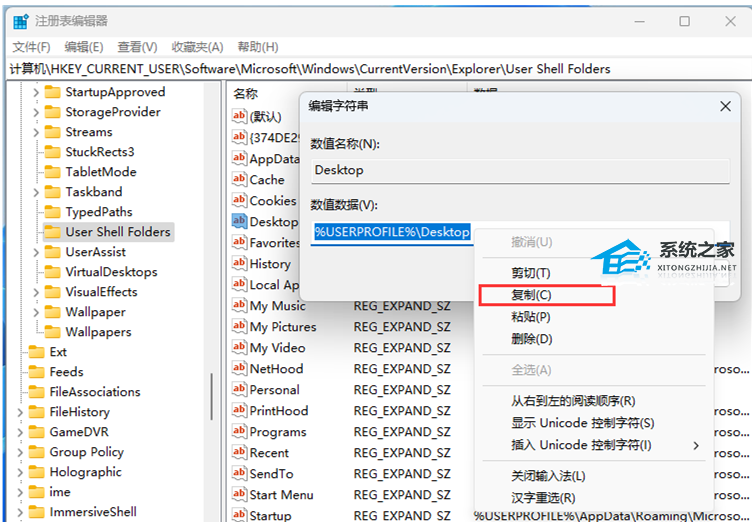
Task: Expand the VisualEffects tree node
Action: [x=36, y=292]
